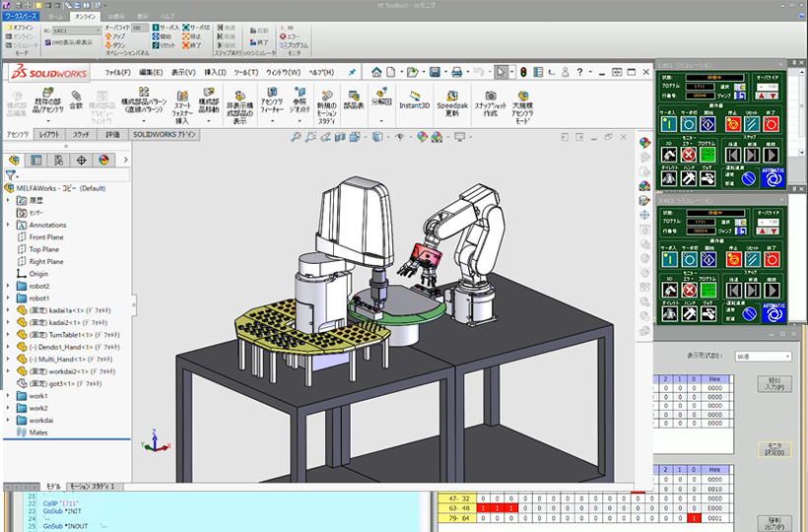Click the rebuild traffic light icon
808x532 pixels.
pyautogui.click(x=523, y=72)
